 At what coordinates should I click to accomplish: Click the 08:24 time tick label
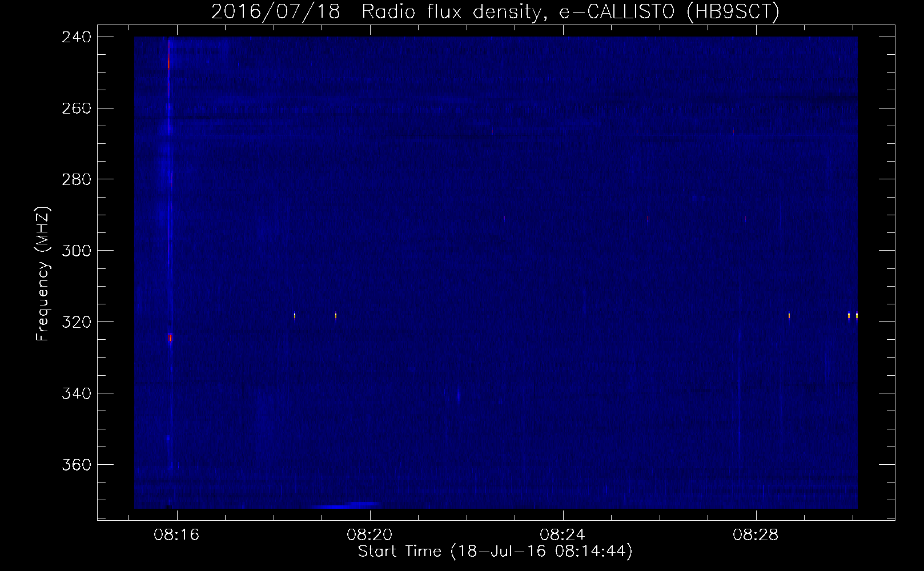pos(563,535)
